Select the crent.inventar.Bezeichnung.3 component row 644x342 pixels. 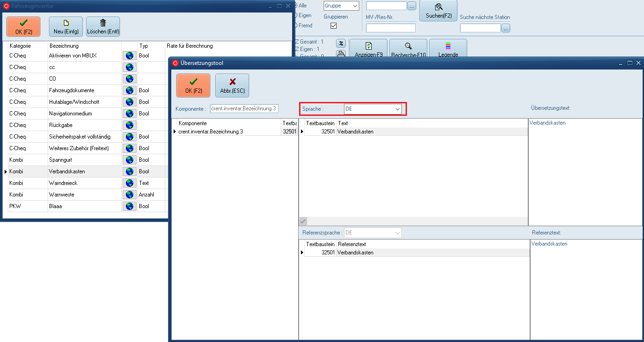(235, 132)
